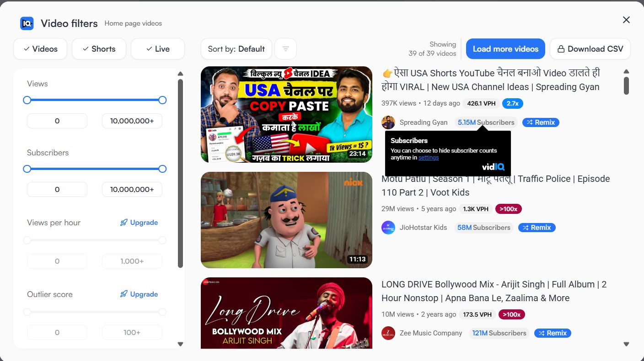Click the 58M Subscribers badge
This screenshot has width=644, height=361.
[x=484, y=228]
